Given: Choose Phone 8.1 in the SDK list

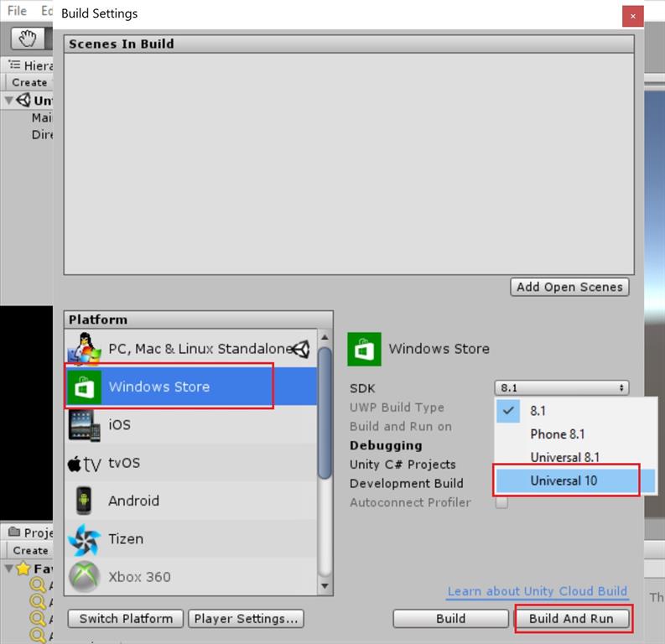Looking at the screenshot, I should 575,434.
